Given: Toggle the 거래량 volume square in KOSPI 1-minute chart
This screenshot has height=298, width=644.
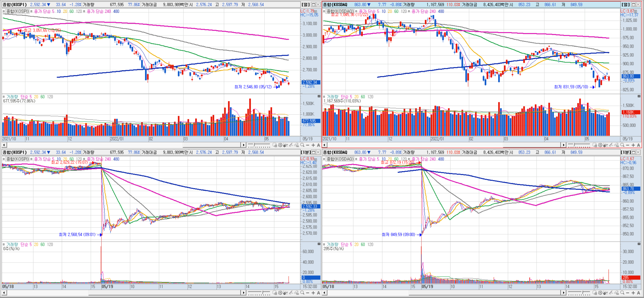Looking at the screenshot, I should click(4, 245).
